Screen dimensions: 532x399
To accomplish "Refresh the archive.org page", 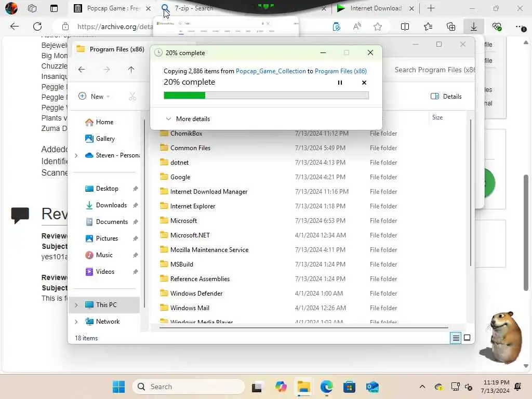I will [37, 26].
